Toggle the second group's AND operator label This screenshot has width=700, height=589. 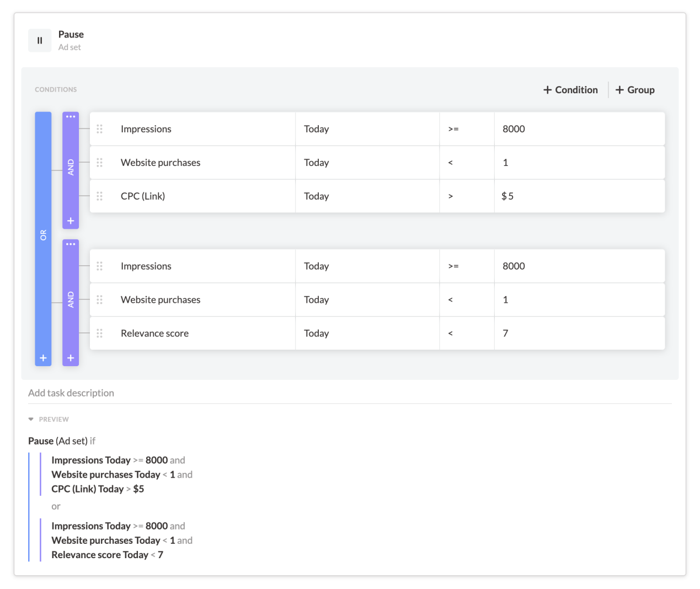[x=71, y=300]
